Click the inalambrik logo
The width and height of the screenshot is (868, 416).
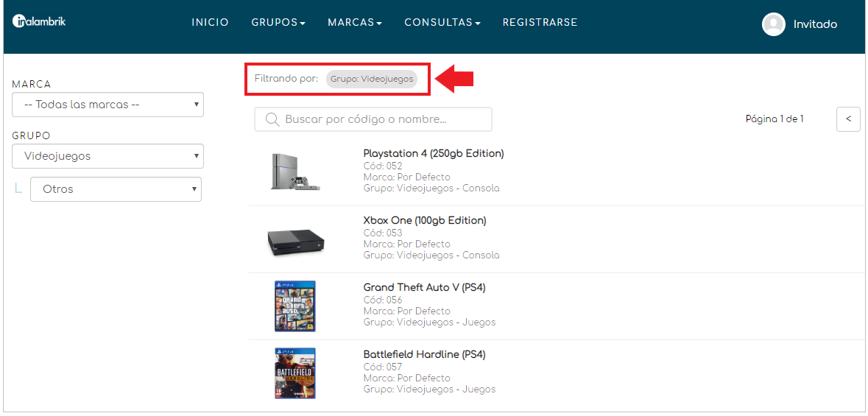[39, 21]
